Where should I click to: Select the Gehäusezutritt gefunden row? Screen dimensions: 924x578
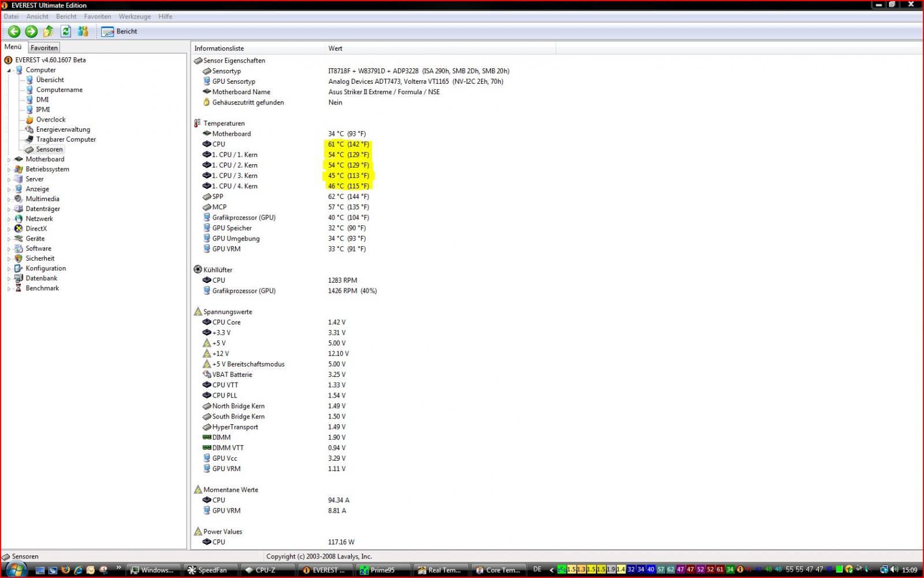[273, 102]
